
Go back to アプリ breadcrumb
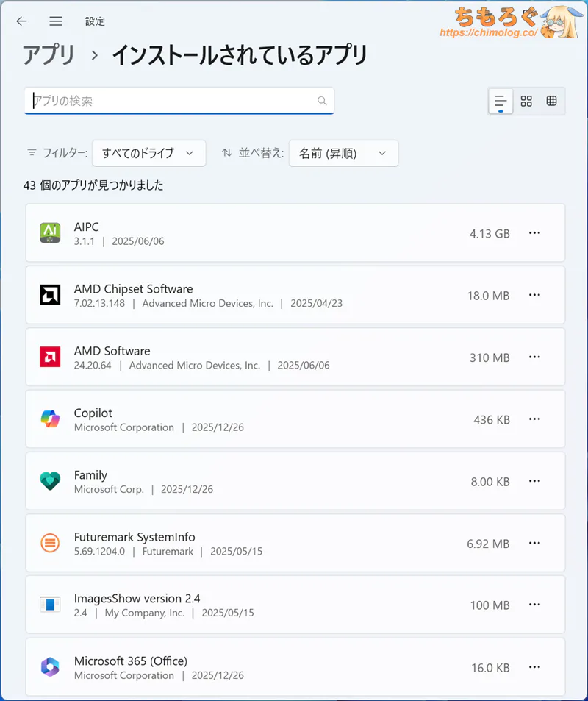(49, 55)
